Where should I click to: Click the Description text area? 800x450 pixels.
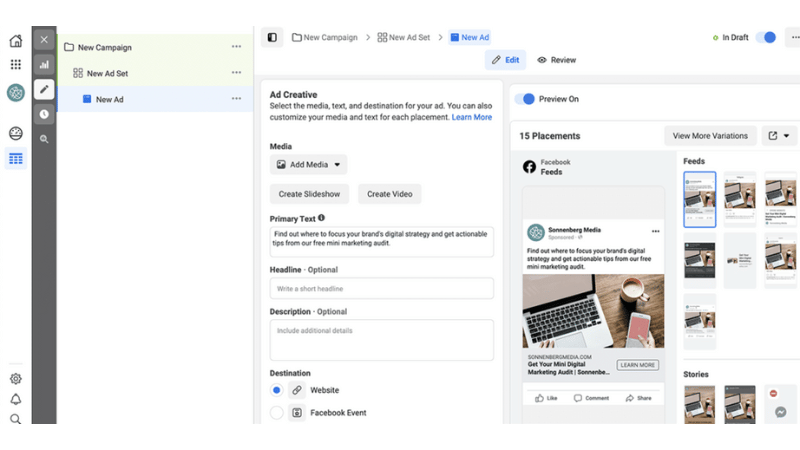point(382,340)
